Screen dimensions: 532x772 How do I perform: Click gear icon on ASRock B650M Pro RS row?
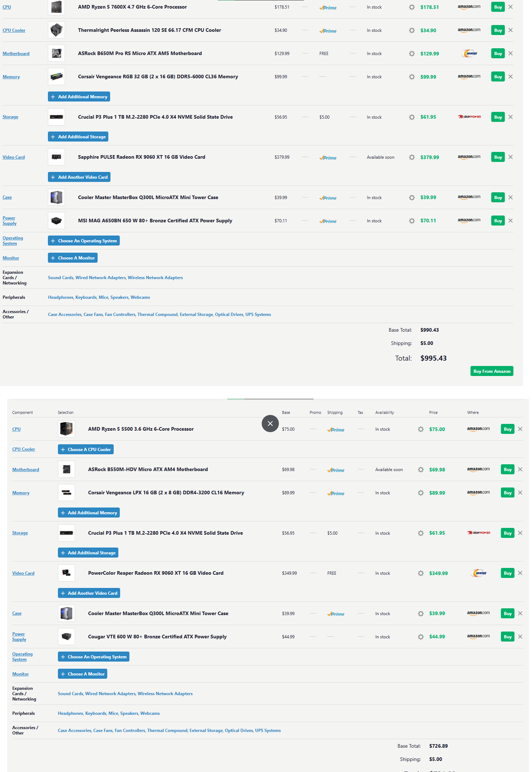click(x=412, y=54)
